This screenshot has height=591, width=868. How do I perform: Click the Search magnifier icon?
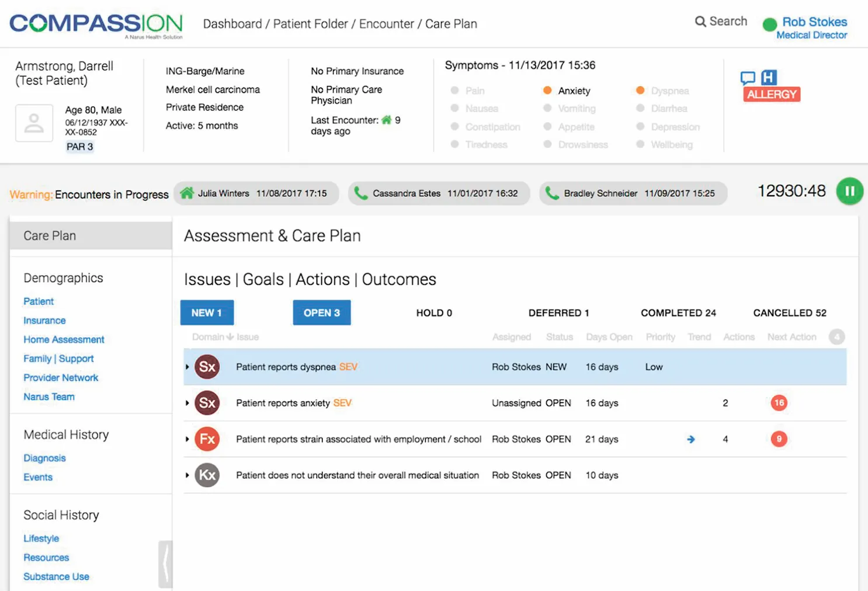(700, 20)
